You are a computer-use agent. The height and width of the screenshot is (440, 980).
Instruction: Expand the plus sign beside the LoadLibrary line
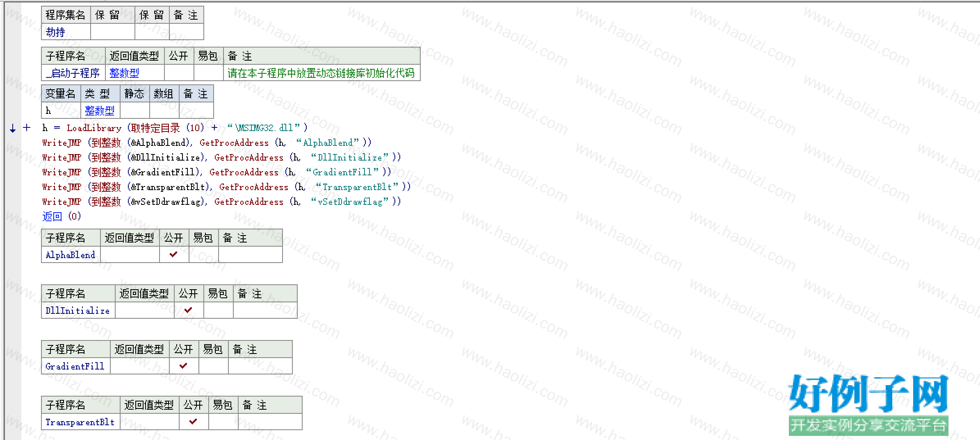[27, 128]
